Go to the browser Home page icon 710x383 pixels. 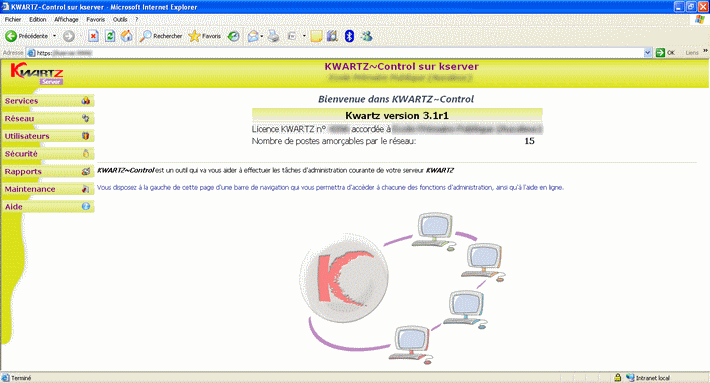(127, 36)
